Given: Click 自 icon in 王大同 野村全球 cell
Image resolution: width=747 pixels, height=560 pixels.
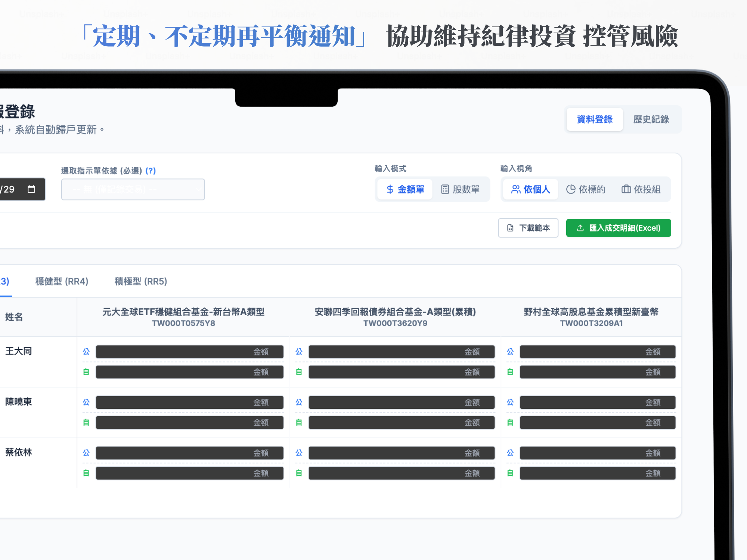Looking at the screenshot, I should [x=510, y=372].
